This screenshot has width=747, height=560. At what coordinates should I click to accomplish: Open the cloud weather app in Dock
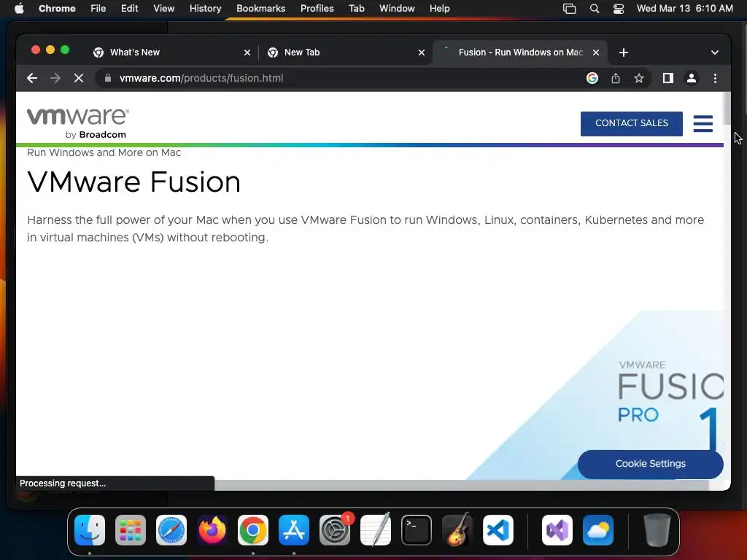(x=598, y=530)
